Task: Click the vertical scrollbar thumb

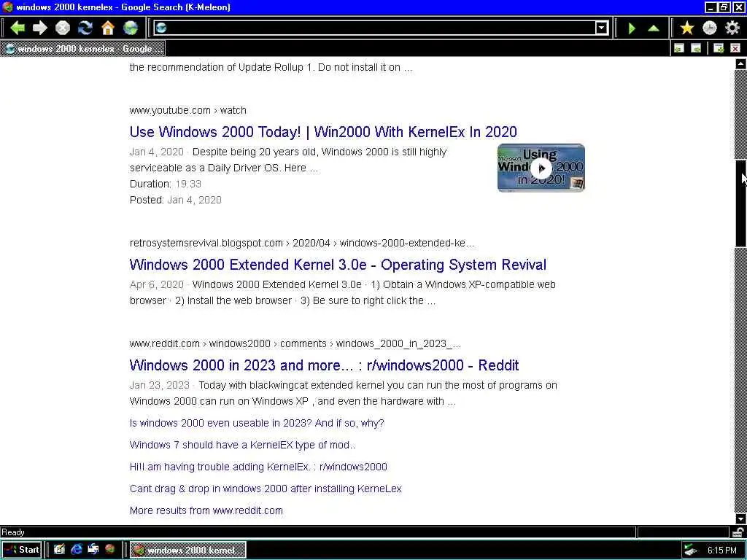Action: click(740, 203)
